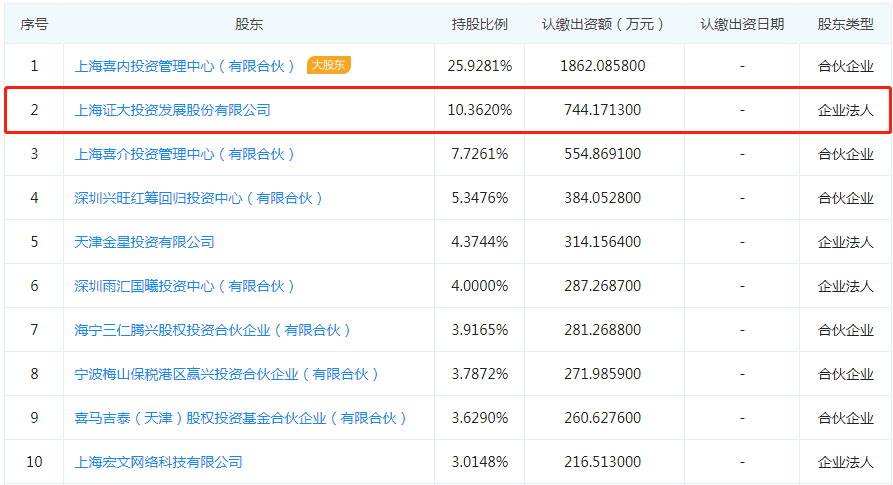893x485 pixels.
Task: Select the 3.6290% shareholding cell
Action: click(480, 418)
